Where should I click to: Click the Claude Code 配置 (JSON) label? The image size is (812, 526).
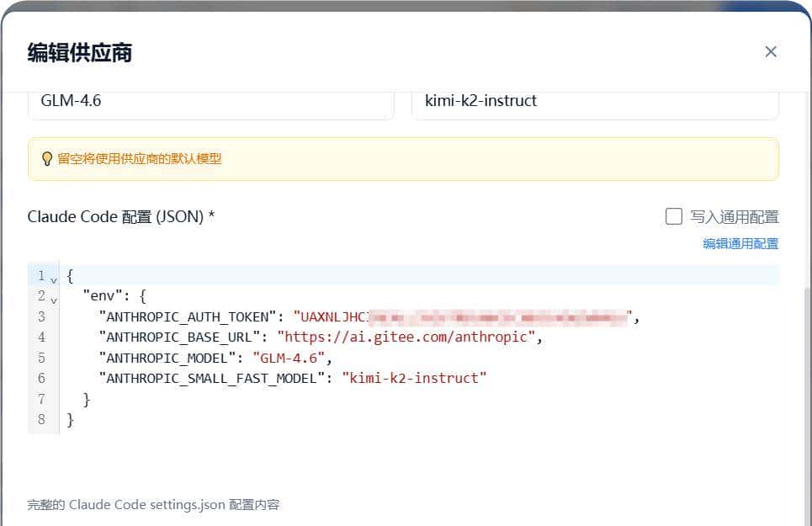point(120,217)
